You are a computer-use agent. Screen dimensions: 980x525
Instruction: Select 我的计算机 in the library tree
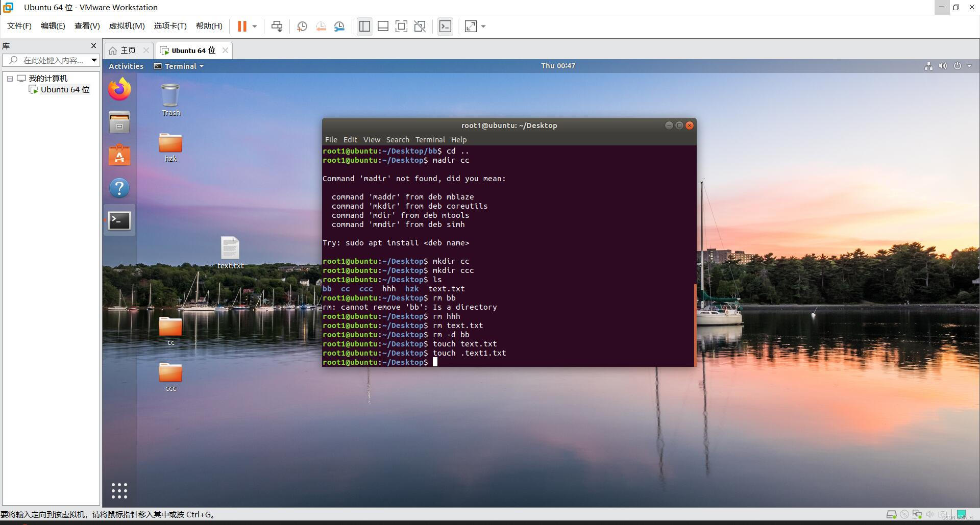[x=48, y=78]
